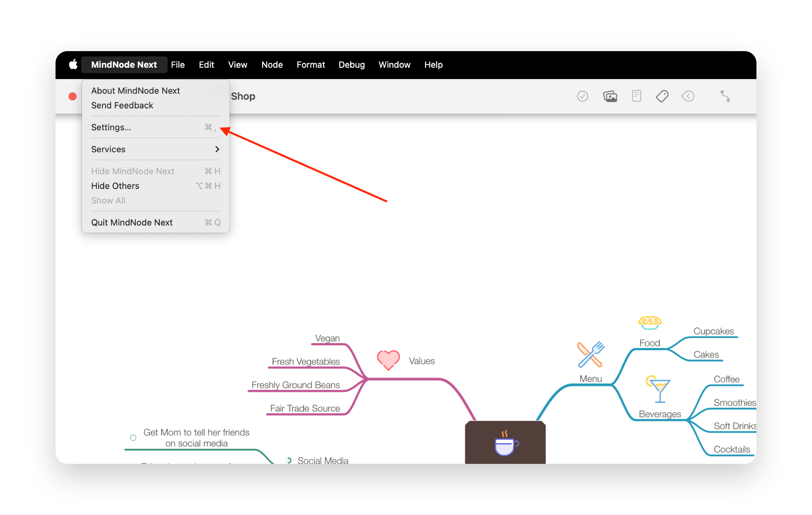Open the Apple menu
Image resolution: width=812 pixels, height=515 pixels.
click(73, 64)
